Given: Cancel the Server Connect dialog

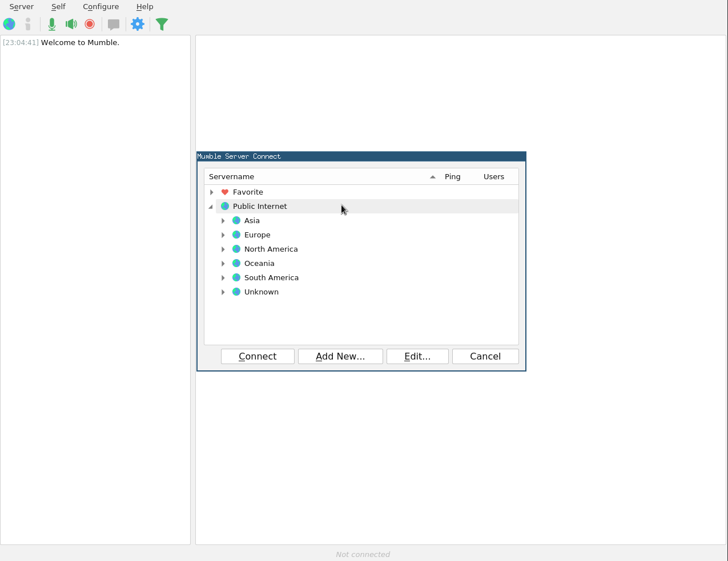Looking at the screenshot, I should coord(485,356).
